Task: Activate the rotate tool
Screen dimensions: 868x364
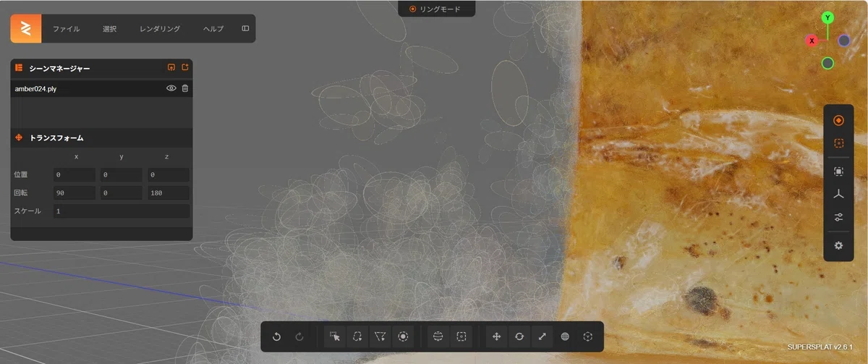Action: tap(519, 337)
